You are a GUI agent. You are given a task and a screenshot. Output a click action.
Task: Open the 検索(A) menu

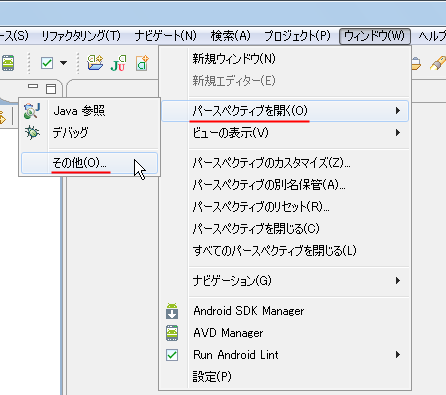230,36
